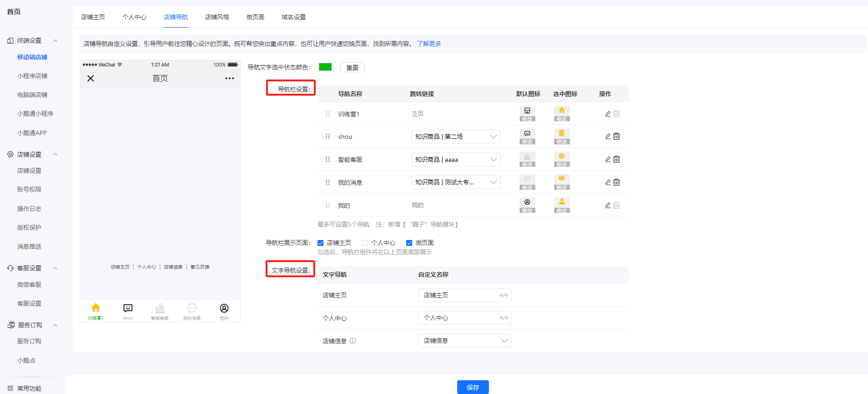Tap the close X in phone preview
Image resolution: width=868 pixels, height=394 pixels.
91,78
